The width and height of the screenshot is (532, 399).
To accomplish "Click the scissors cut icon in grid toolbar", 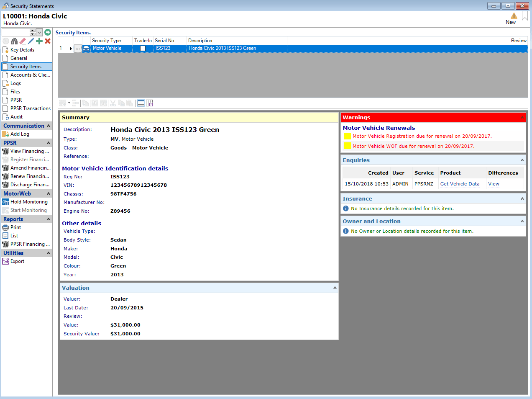I will (x=113, y=103).
